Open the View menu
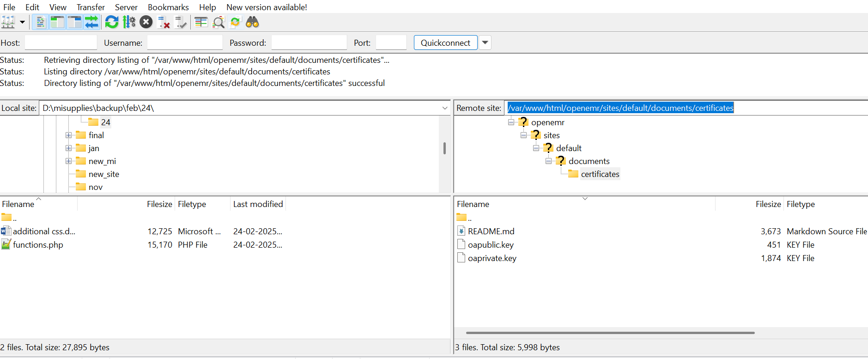This screenshot has height=359, width=868. (58, 7)
